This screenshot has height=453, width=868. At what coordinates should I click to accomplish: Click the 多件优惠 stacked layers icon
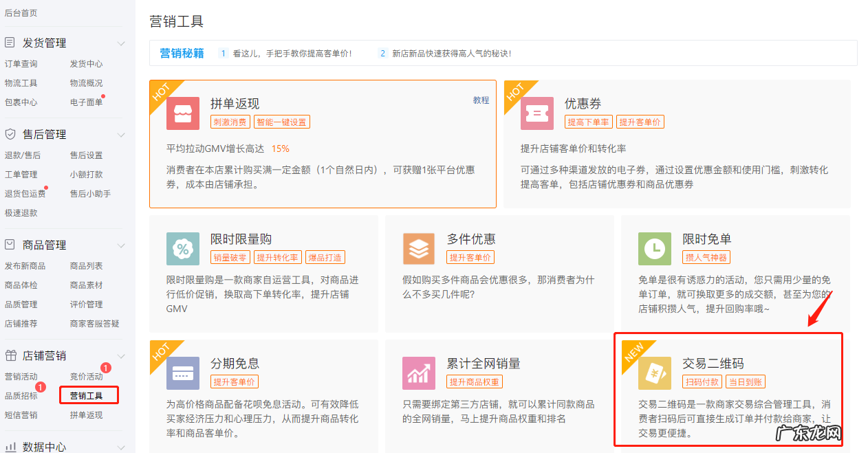tap(418, 248)
